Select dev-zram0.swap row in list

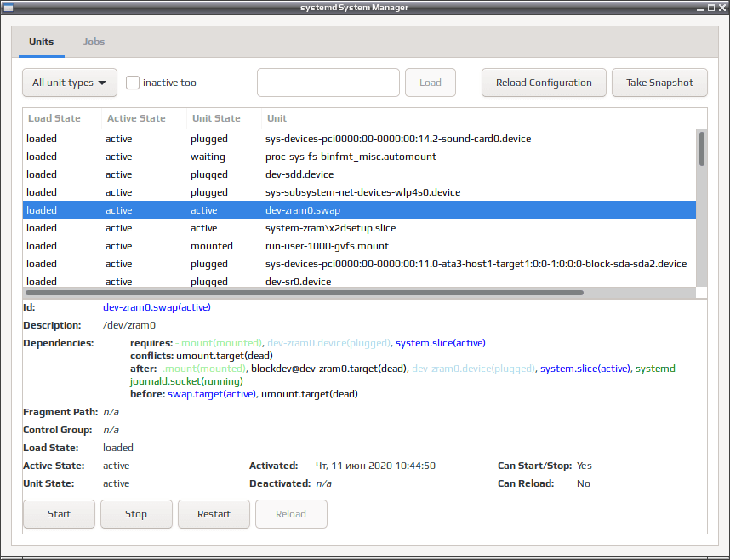[x=359, y=210]
